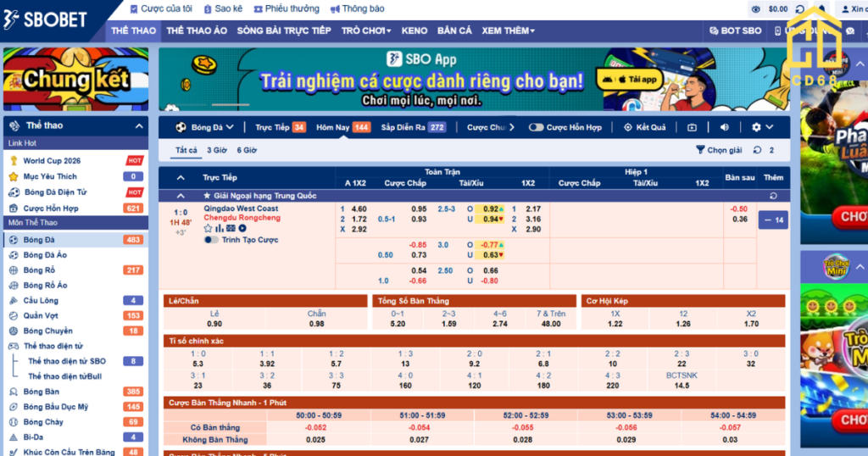Open Kết Quả results
Screen dimensions: 868x456
point(645,127)
